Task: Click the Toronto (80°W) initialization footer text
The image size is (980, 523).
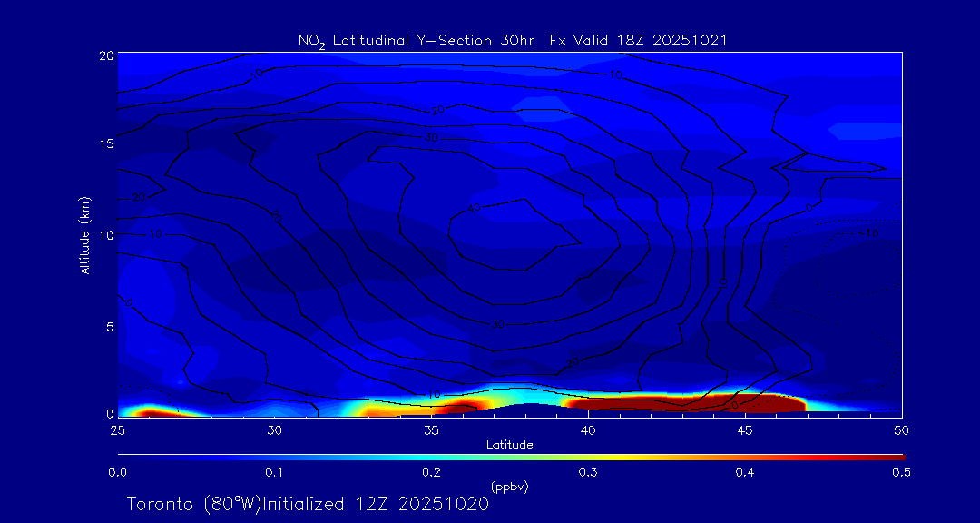Action: coord(308,504)
